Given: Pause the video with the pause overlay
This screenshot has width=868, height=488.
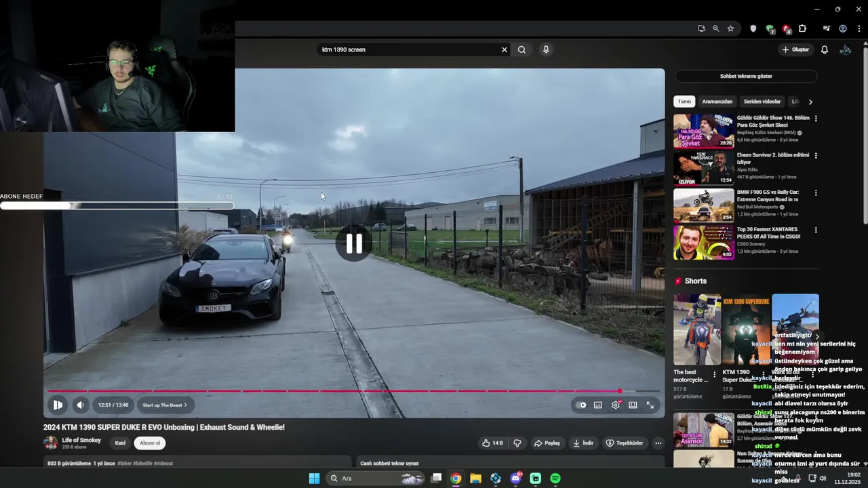Looking at the screenshot, I should [354, 243].
